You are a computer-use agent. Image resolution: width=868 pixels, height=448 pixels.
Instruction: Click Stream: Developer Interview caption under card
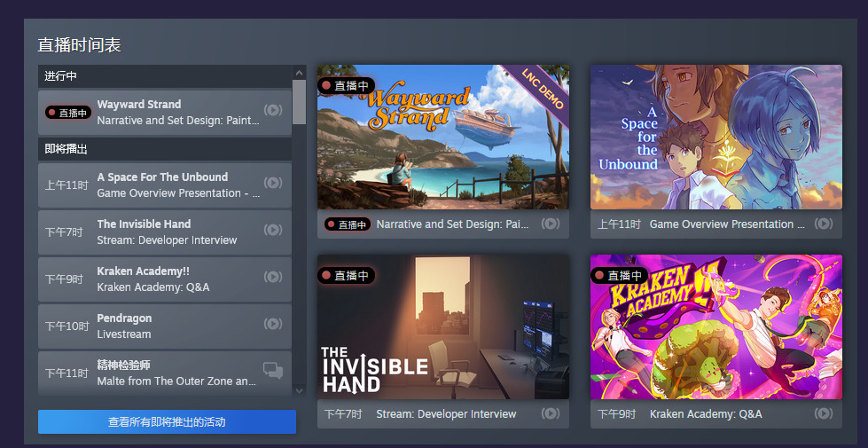446,414
